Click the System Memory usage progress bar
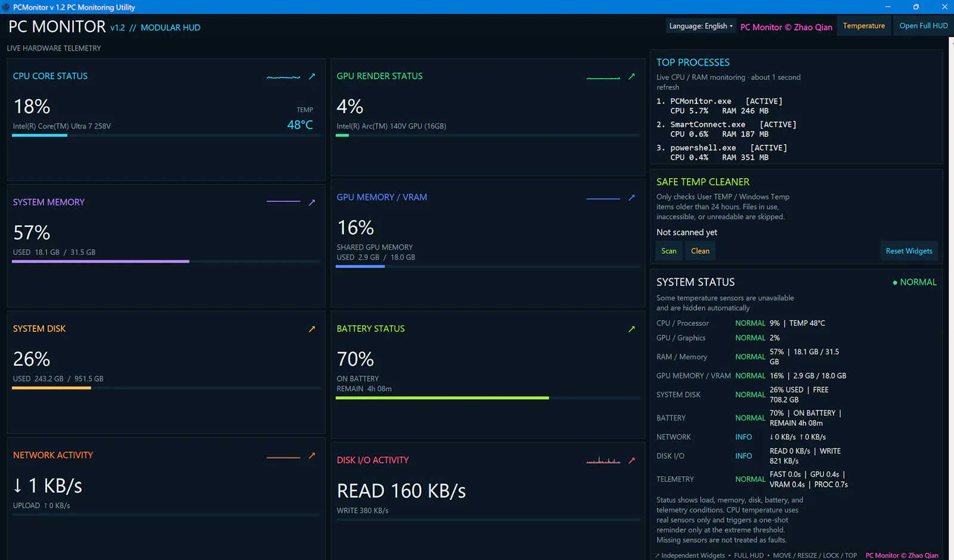Screen dimensions: 954x560 166,261
